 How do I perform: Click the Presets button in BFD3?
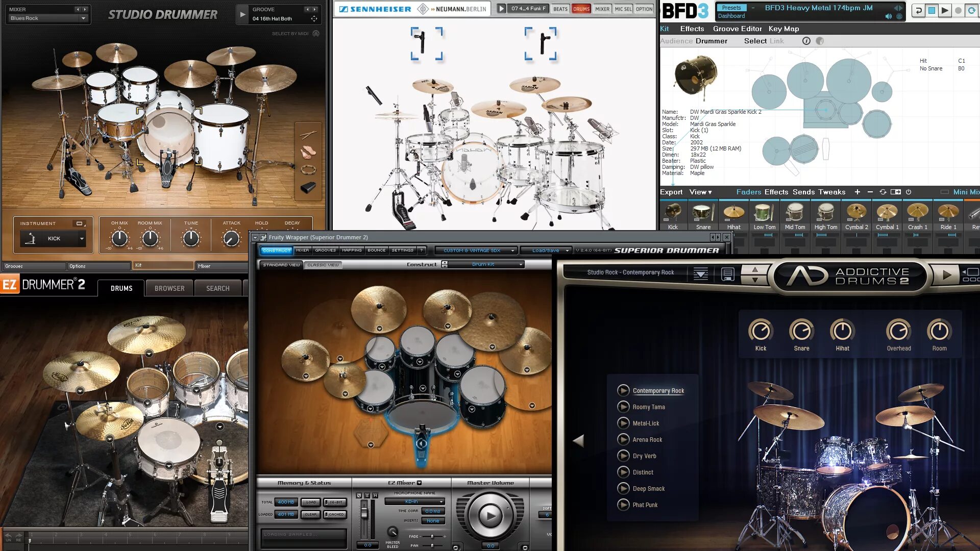tap(731, 8)
